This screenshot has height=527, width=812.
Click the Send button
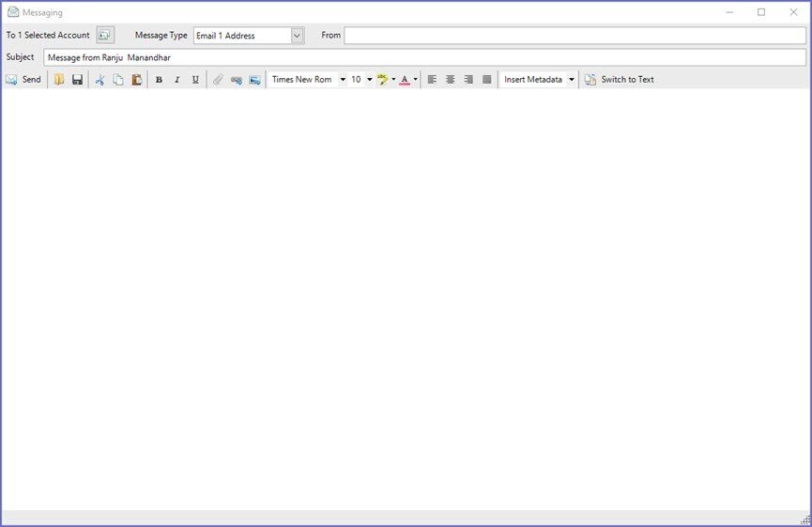point(23,79)
